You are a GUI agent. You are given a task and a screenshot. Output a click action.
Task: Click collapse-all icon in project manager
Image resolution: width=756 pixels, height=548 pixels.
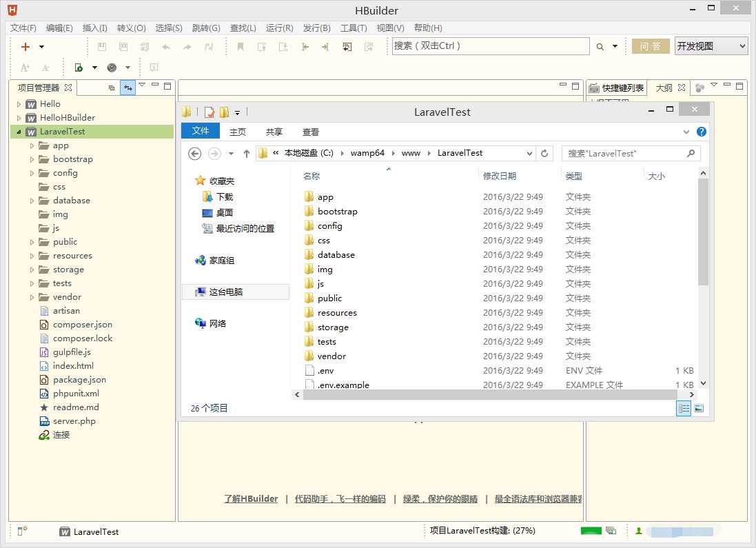pos(112,88)
